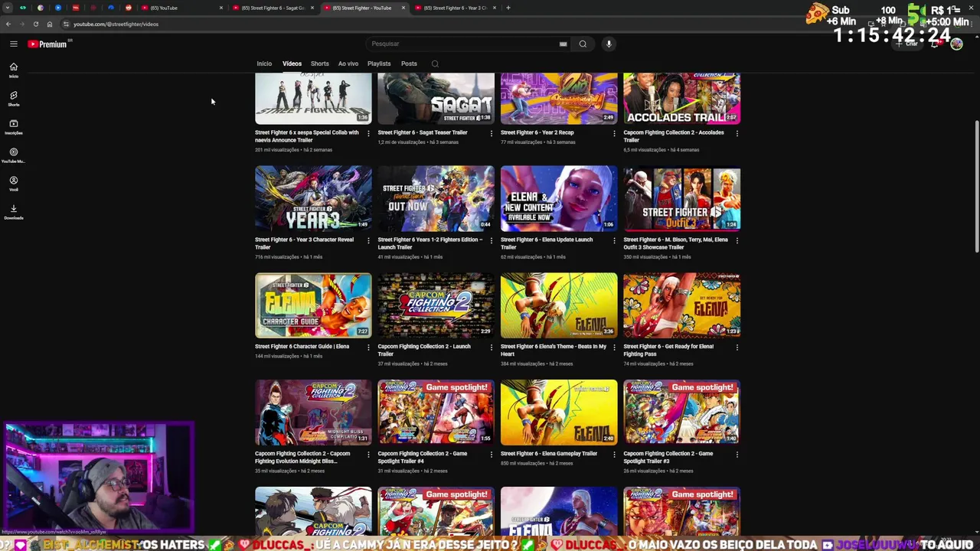The width and height of the screenshot is (980, 551).
Task: Open a new browser tab with the plus button
Action: 508,8
